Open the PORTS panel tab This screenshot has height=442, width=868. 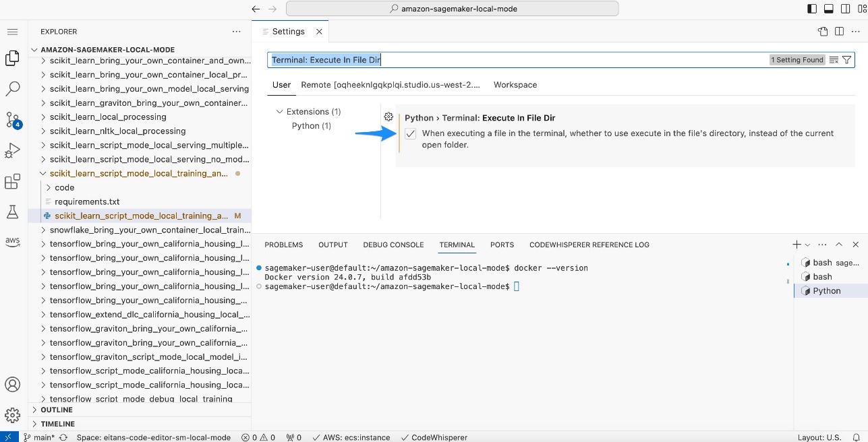(502, 245)
